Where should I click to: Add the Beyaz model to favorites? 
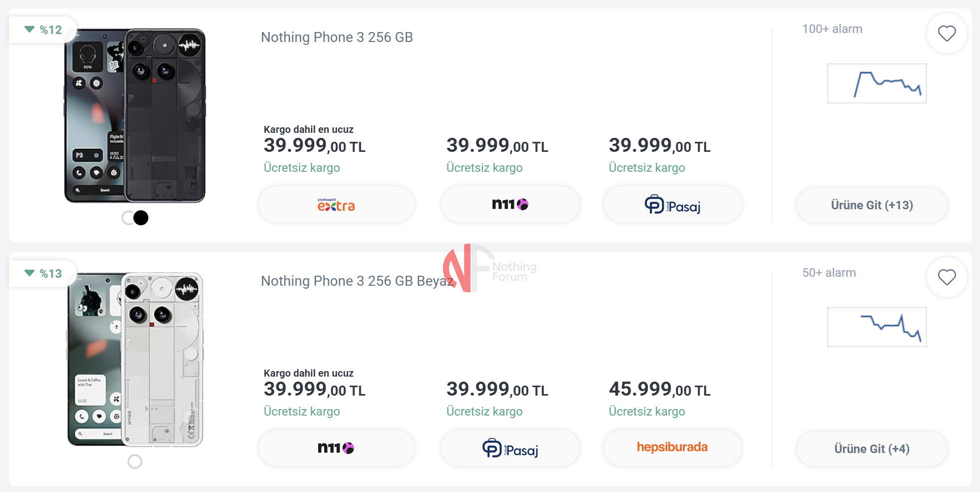tap(947, 277)
